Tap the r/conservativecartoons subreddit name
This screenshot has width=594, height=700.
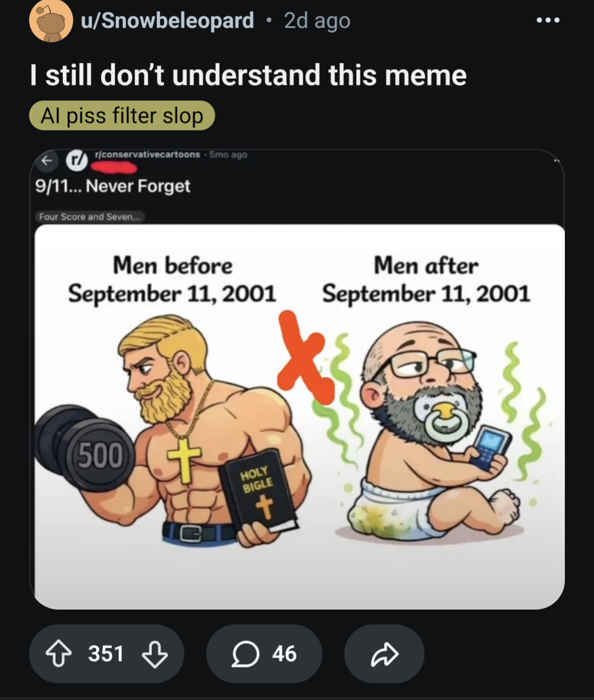click(147, 155)
